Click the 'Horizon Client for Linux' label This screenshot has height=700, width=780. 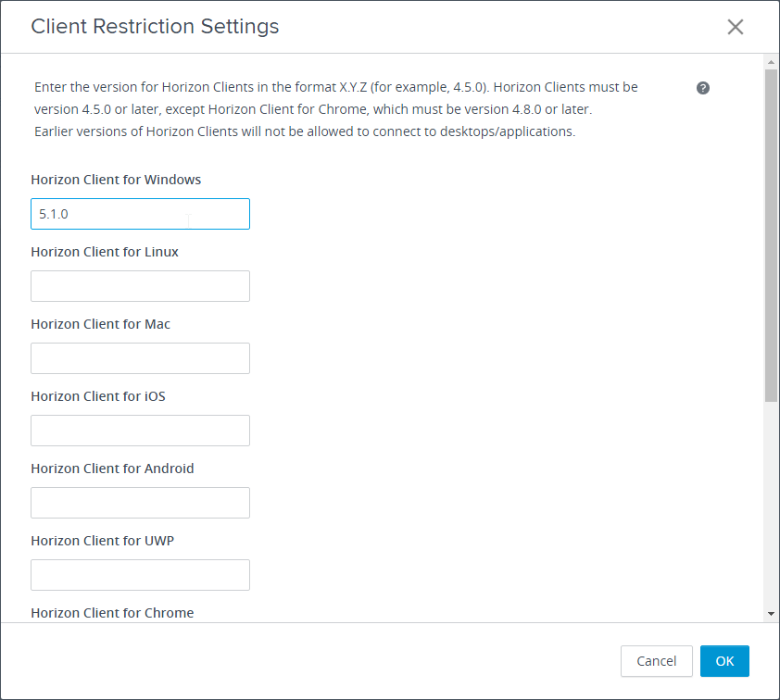(x=105, y=252)
